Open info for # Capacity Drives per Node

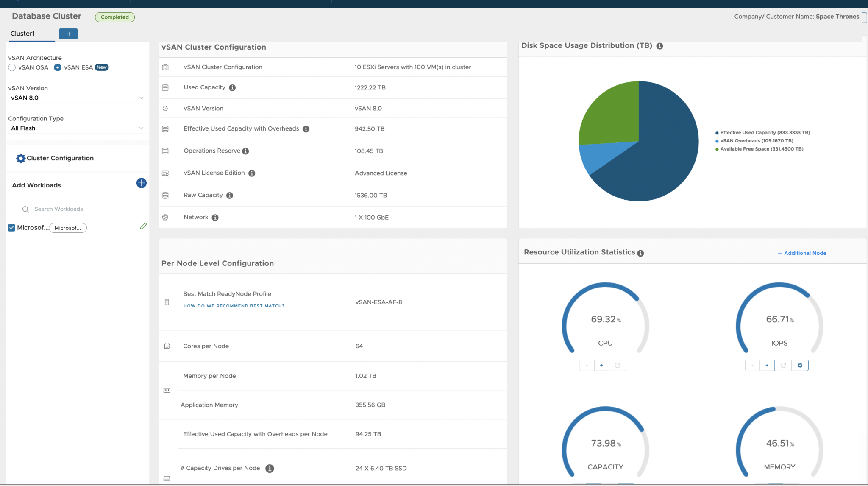(270, 469)
